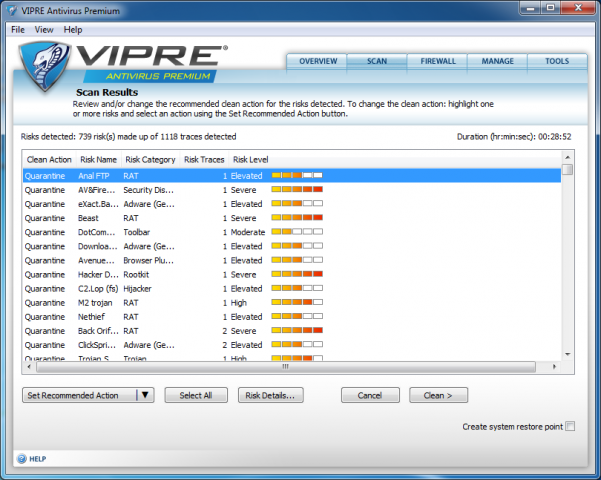Screen dimensions: 601x480
Task: Switch to the SCAN tab
Action: click(x=377, y=61)
